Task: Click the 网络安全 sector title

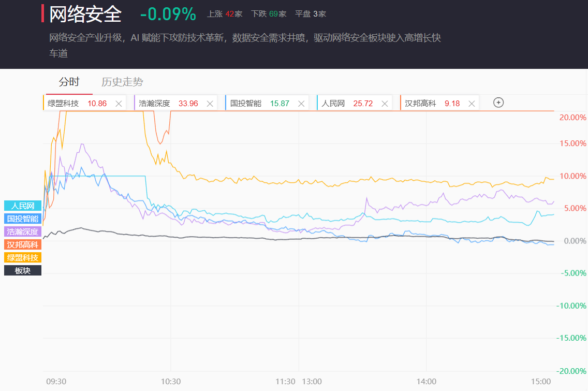Action: pyautogui.click(x=85, y=15)
